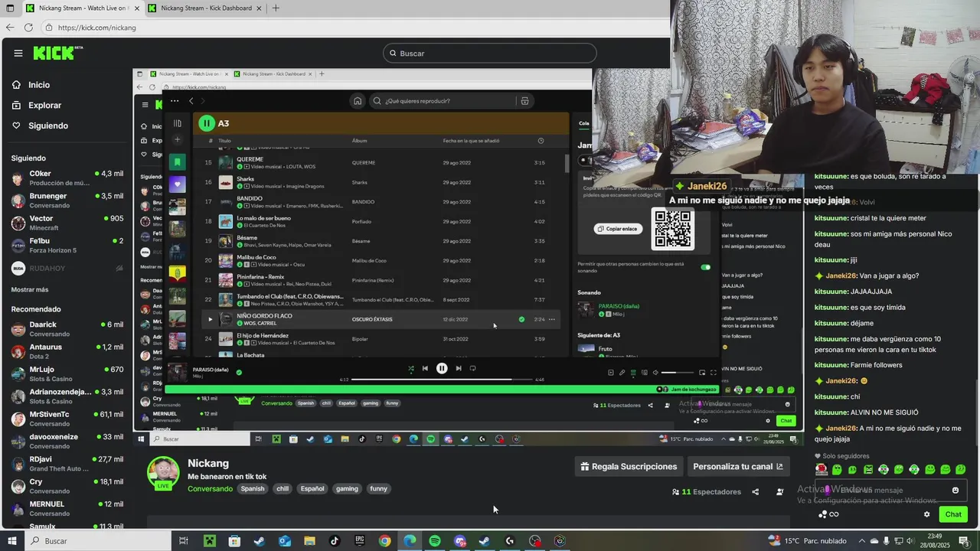The width and height of the screenshot is (980, 551).
Task: Switch to Nickang Stream Watch Live tab
Action: (83, 8)
